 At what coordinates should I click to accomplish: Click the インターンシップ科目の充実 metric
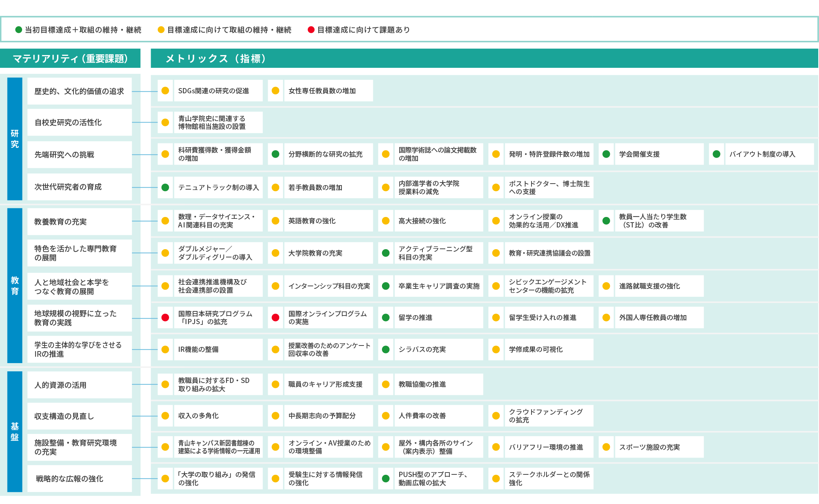328,286
